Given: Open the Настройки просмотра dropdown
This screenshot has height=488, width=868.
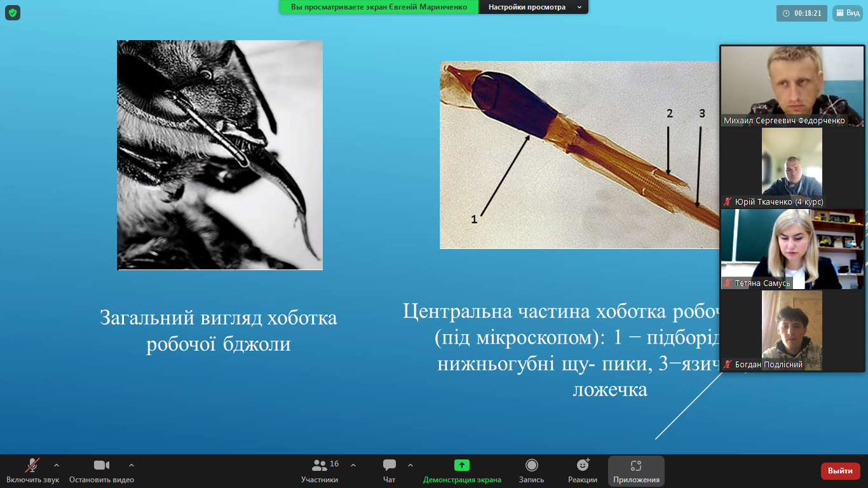Looking at the screenshot, I should coord(532,7).
